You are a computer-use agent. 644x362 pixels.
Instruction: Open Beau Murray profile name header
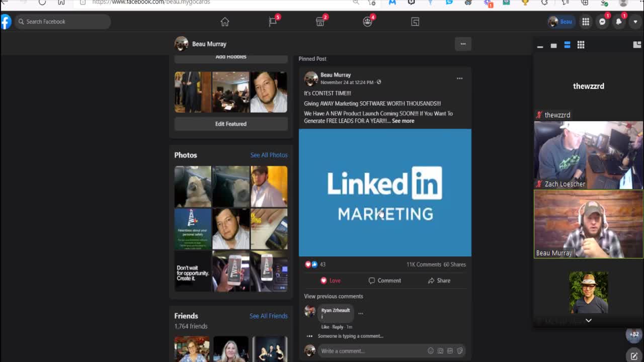[x=209, y=44]
